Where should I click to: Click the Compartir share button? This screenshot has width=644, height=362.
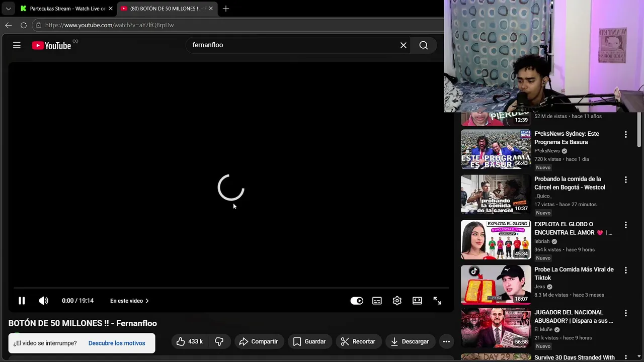(259, 341)
